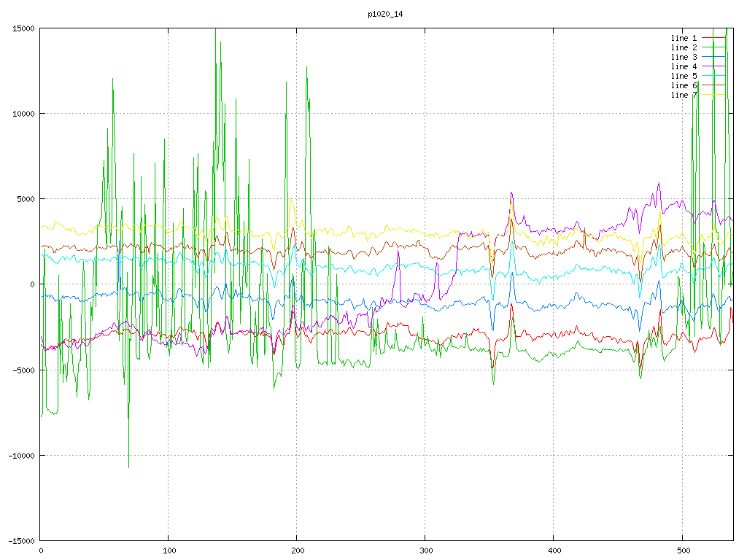Select the "line 4" legend label
The width and height of the screenshot is (747, 560).
(x=684, y=66)
